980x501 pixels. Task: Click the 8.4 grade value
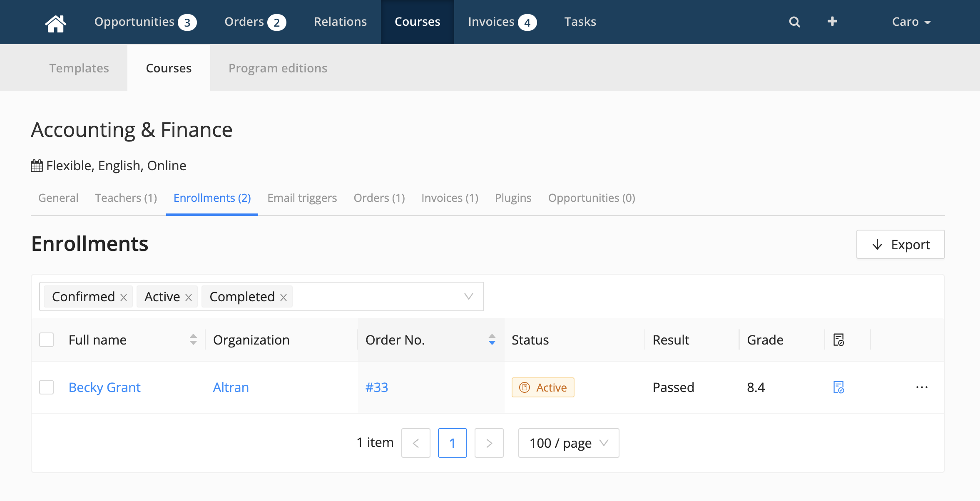click(x=756, y=387)
